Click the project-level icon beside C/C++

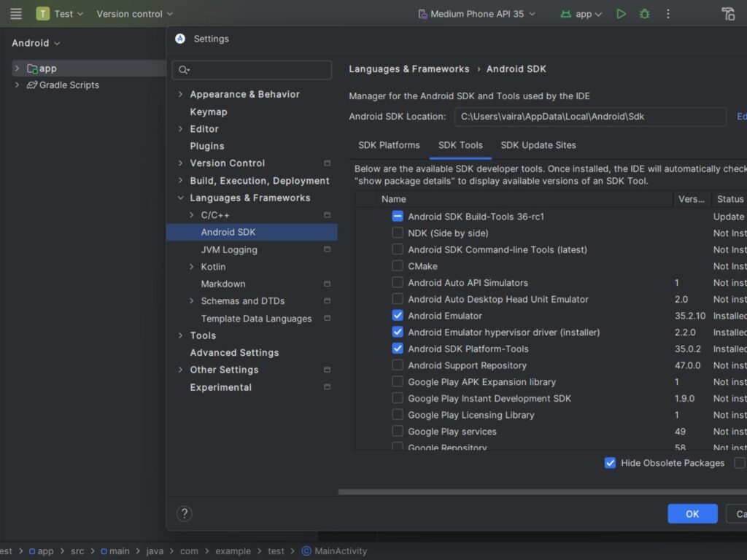pyautogui.click(x=328, y=215)
